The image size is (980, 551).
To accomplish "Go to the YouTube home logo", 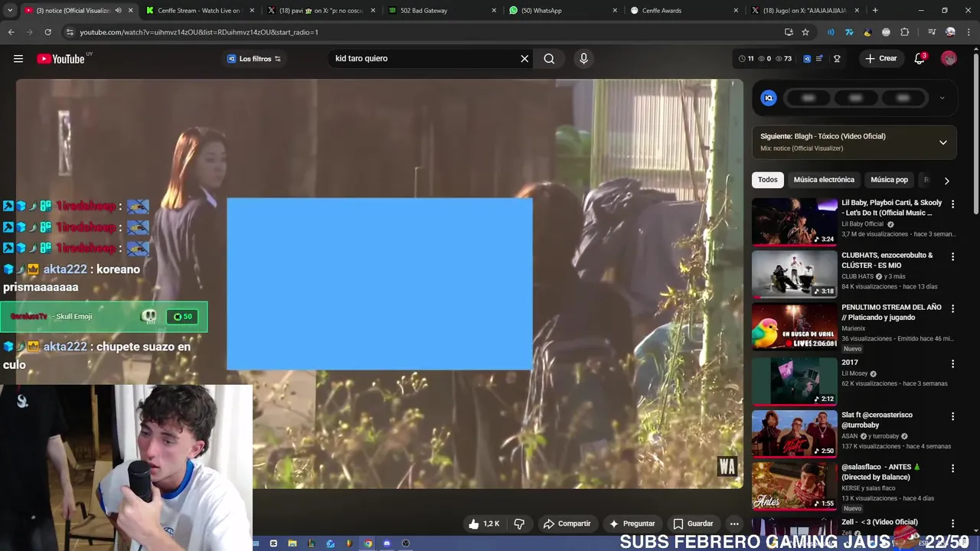I will pyautogui.click(x=60, y=59).
